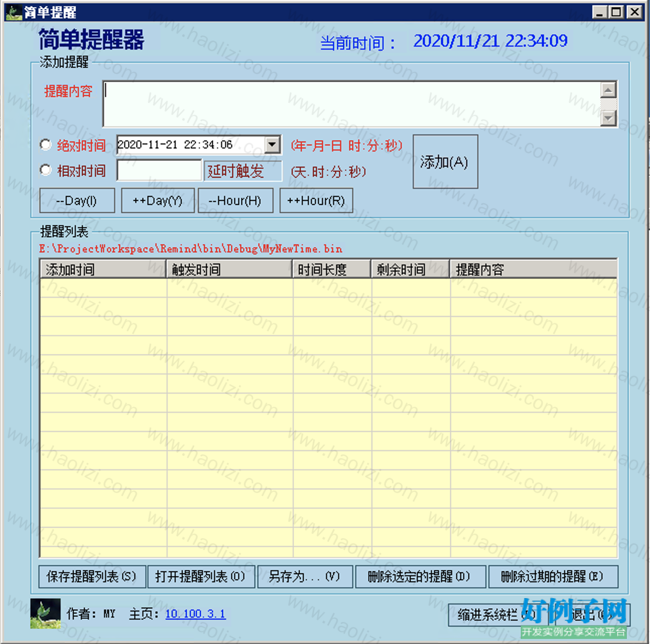Click the --Day(I) button
This screenshot has height=644, width=650.
coord(77,201)
